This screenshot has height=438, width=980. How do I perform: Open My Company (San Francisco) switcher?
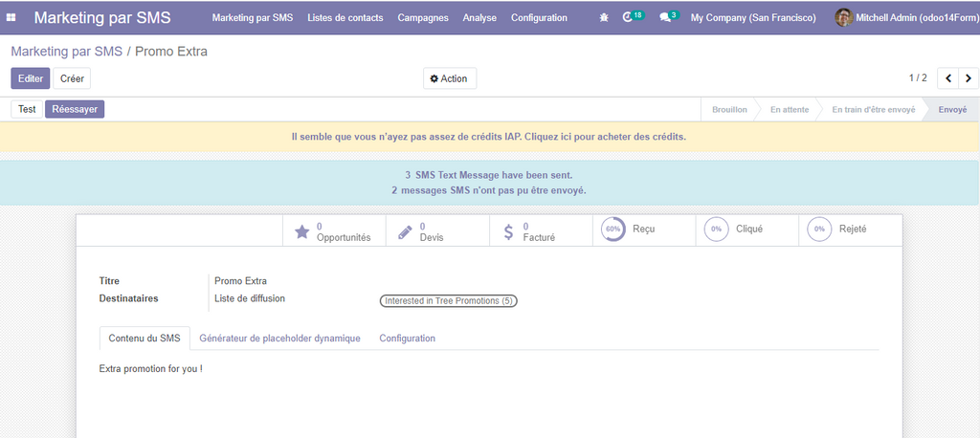pos(753,17)
